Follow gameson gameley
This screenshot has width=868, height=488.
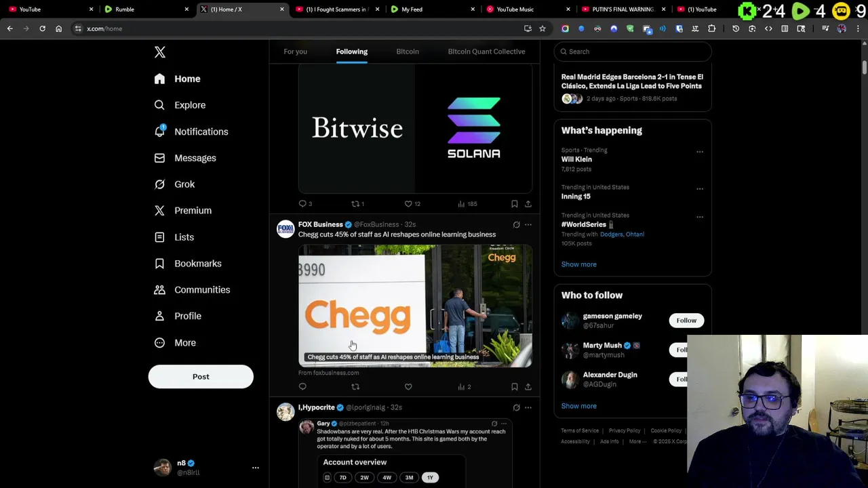click(x=686, y=321)
